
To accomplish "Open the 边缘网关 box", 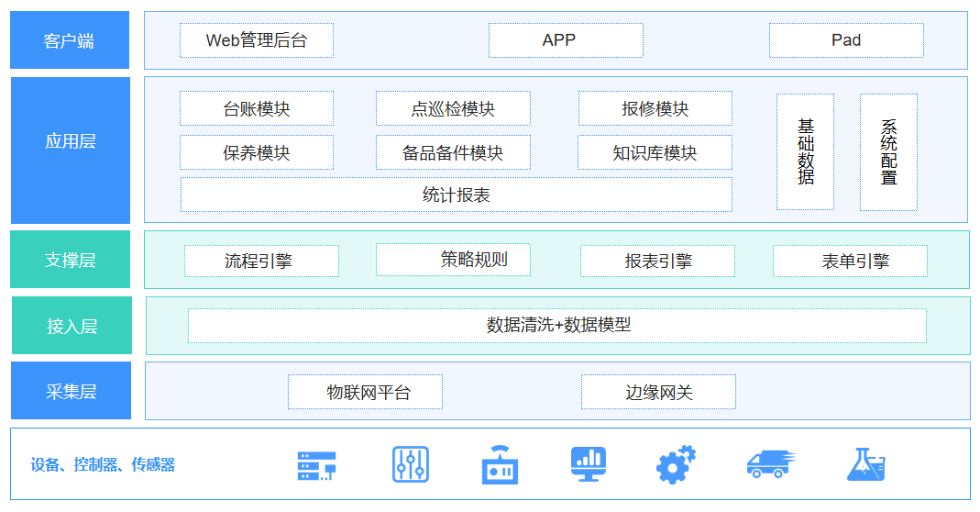I will (659, 392).
